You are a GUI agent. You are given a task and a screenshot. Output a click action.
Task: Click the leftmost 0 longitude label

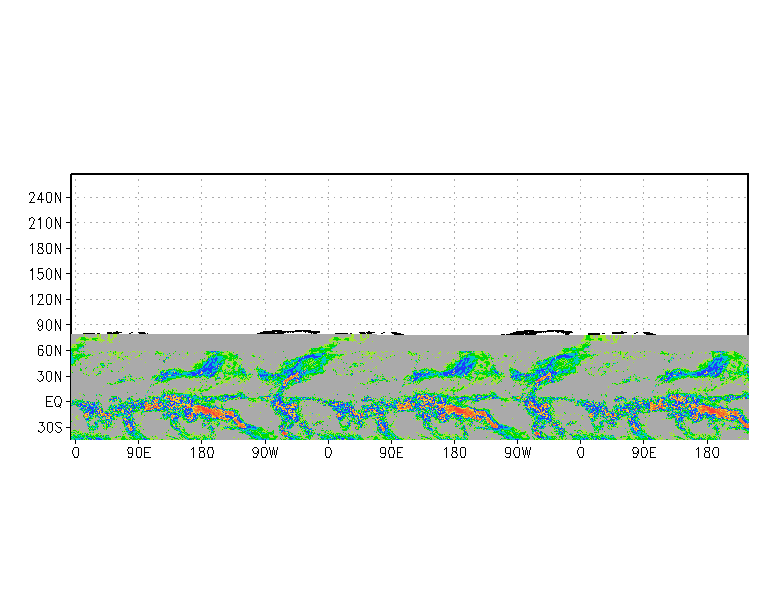(x=76, y=453)
